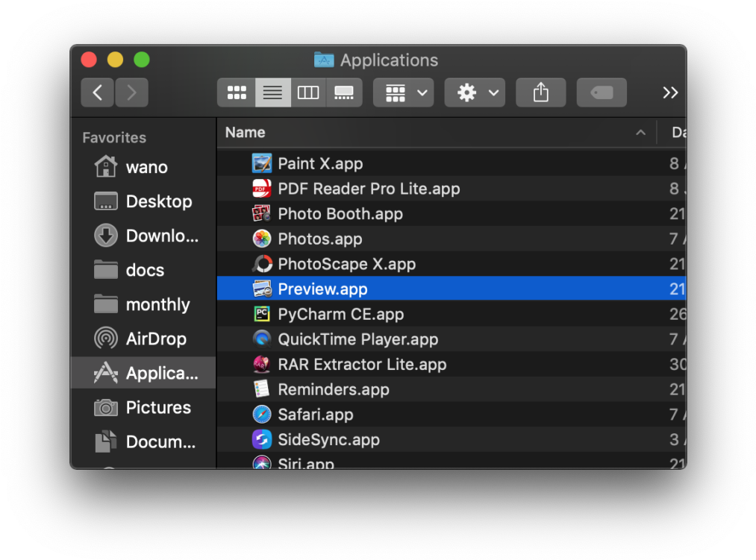Select RAR Extractor Lite.app name
Viewport: 756px width, 560px height.
(x=362, y=365)
